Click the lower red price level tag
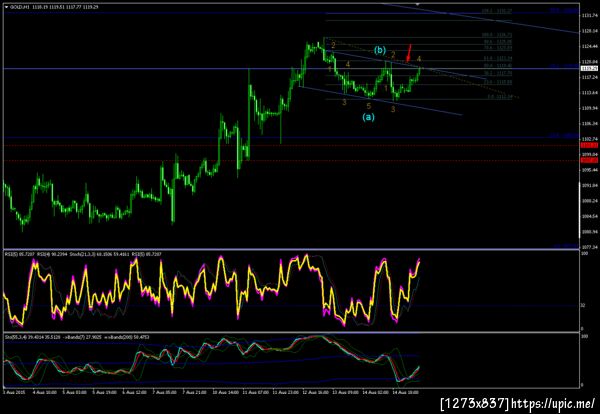This screenshot has height=414, width=600. [589, 160]
